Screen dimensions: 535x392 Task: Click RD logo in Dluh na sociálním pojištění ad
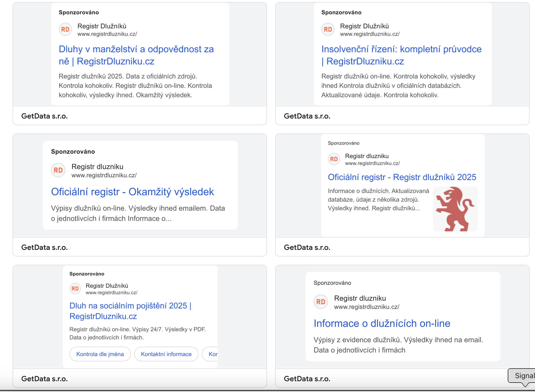75,289
